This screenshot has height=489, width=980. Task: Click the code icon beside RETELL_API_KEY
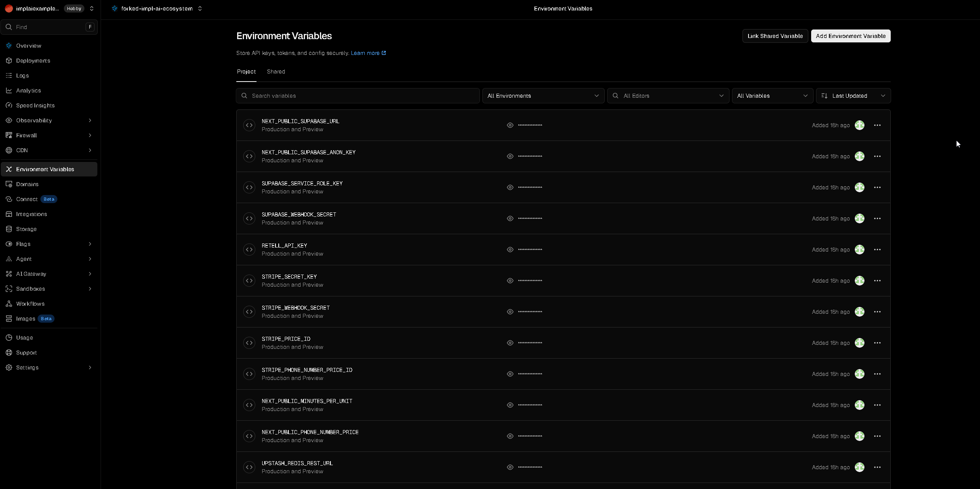coord(249,250)
